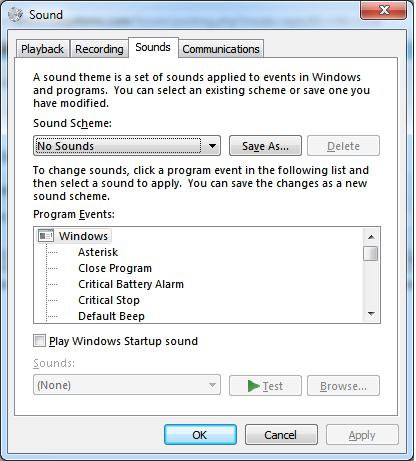The image size is (416, 461).
Task: Select the No Sounds scheme combo box
Action: [x=127, y=146]
